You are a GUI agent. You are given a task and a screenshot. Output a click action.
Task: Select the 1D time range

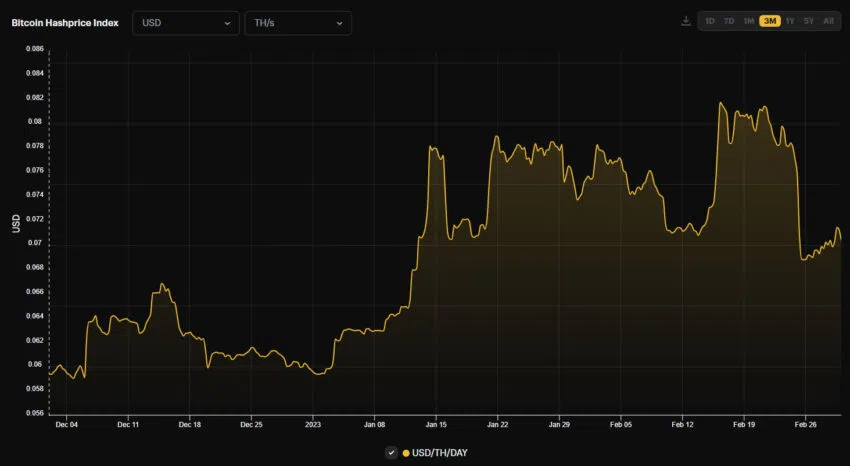[710, 21]
